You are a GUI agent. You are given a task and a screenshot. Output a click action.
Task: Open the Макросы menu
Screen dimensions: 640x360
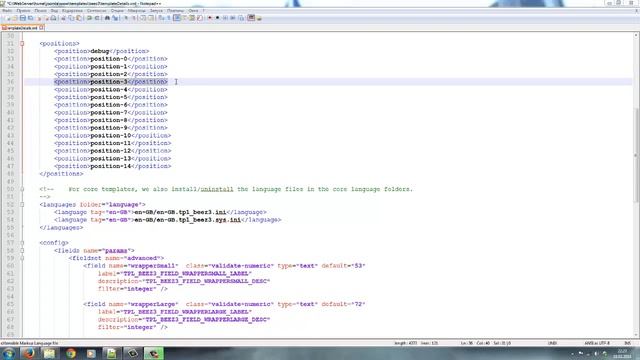click(136, 11)
